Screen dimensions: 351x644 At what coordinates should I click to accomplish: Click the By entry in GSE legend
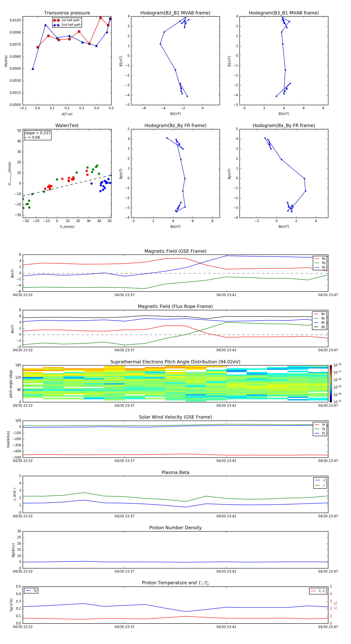point(320,263)
